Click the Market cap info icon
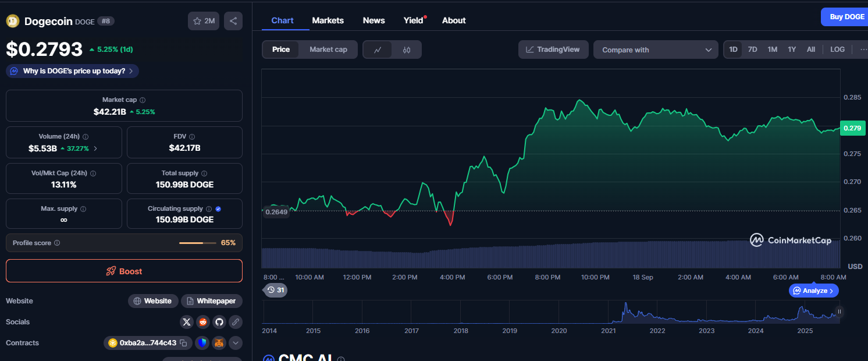The height and width of the screenshot is (361, 868). click(143, 100)
